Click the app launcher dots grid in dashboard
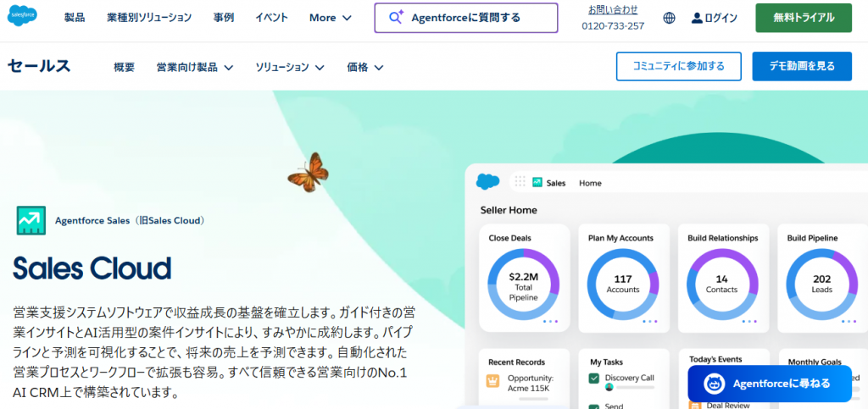868x409 pixels. (x=520, y=182)
